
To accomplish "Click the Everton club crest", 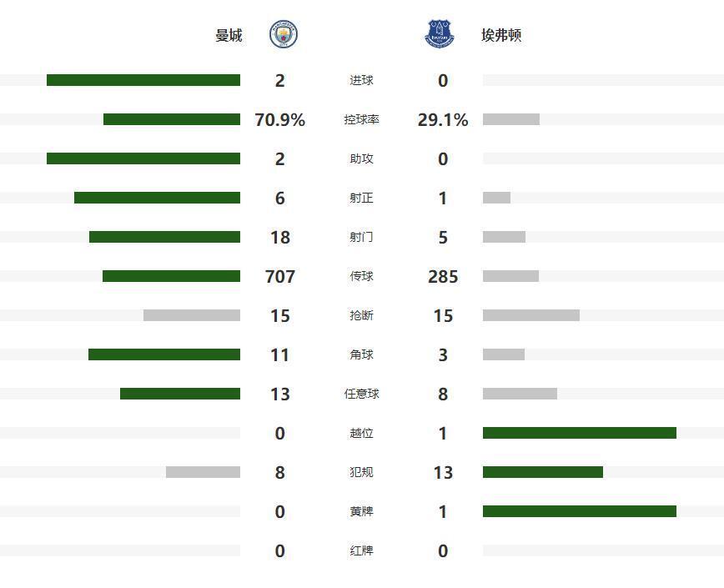I will (440, 35).
